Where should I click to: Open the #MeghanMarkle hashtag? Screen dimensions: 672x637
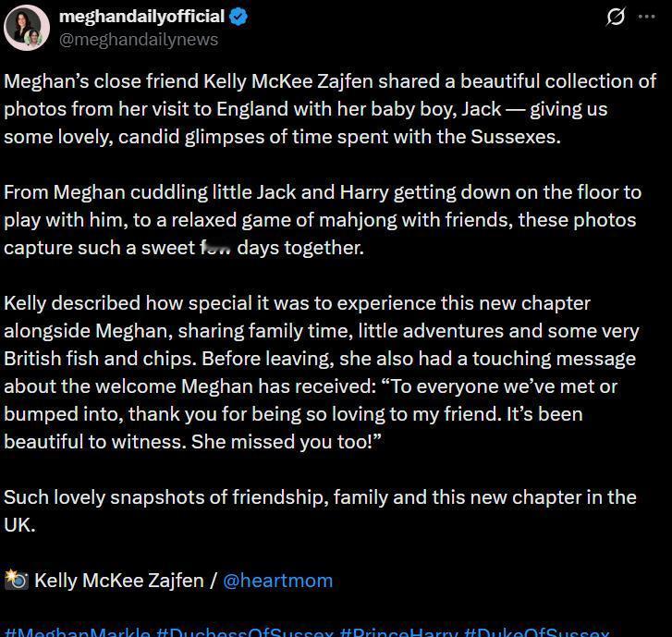(77, 632)
